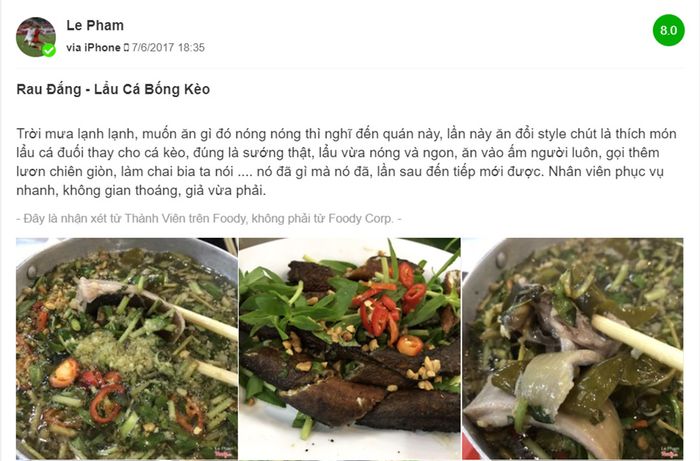
Task: Open the Le Pham username link
Action: [95, 25]
